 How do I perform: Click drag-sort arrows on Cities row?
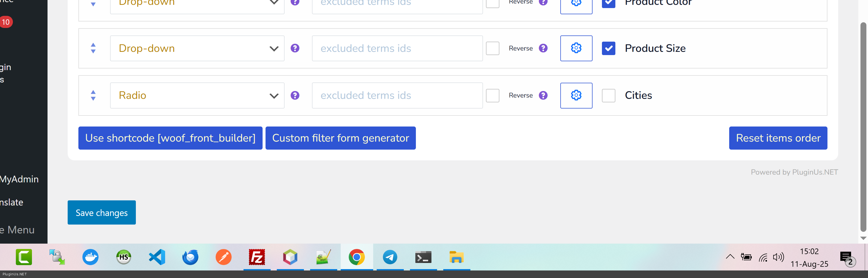93,95
